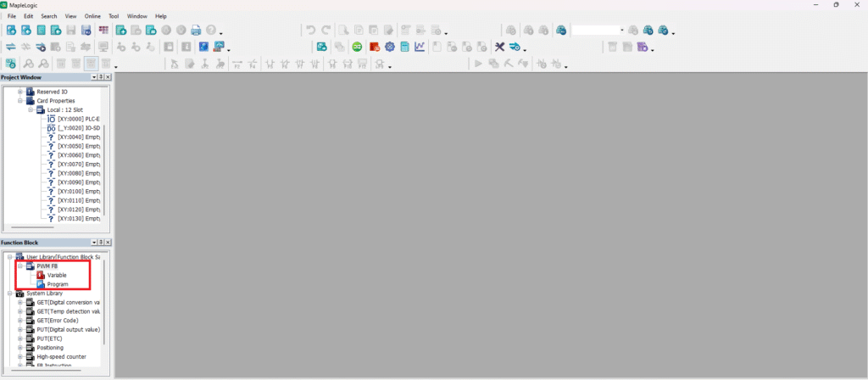Click the monitor with chart icon
868x380 pixels.
[219, 47]
